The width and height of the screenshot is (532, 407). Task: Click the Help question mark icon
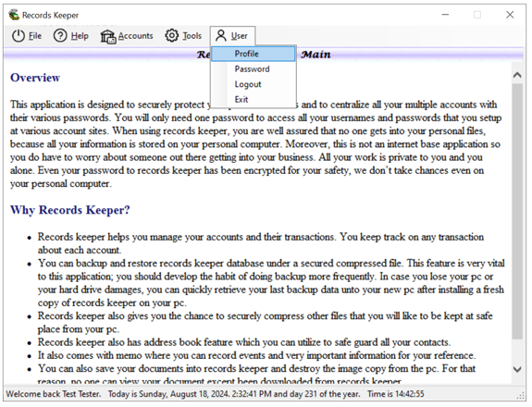60,35
